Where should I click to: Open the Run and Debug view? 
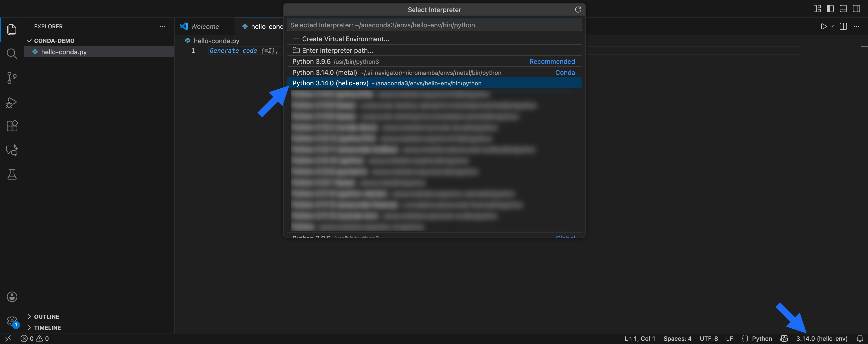click(12, 102)
